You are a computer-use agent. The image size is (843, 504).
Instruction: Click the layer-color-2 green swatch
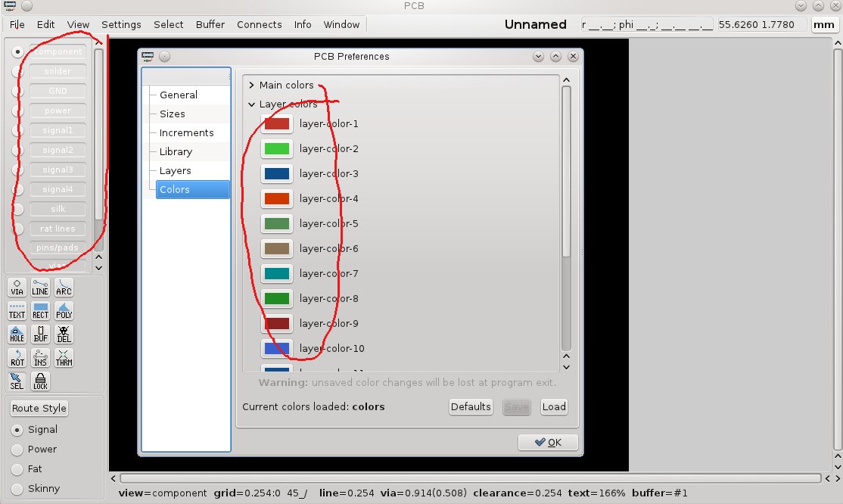[x=276, y=149]
